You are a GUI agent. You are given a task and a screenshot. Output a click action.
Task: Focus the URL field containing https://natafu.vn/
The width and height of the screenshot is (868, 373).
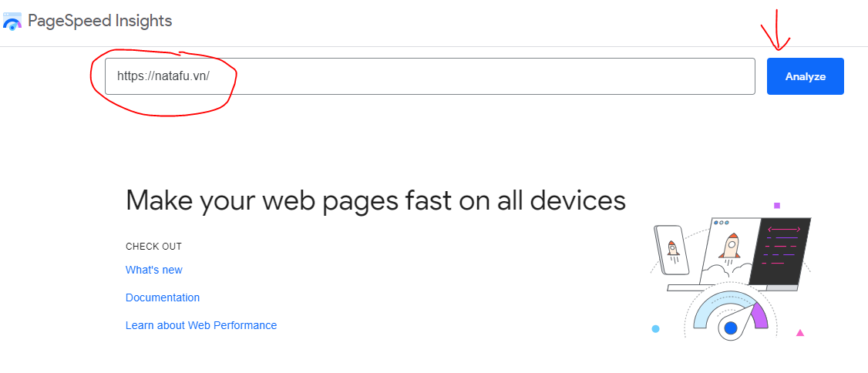(x=429, y=76)
